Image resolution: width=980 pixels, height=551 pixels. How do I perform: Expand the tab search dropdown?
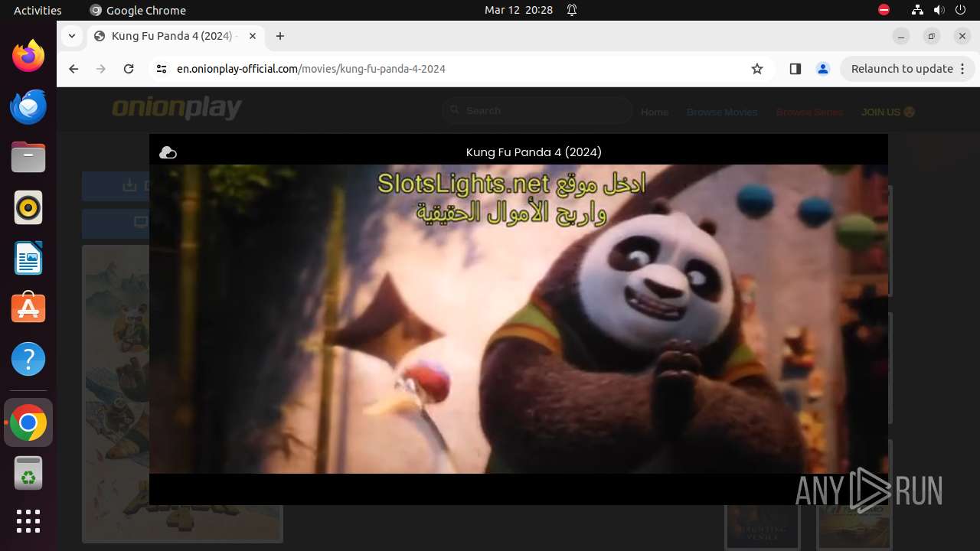pyautogui.click(x=71, y=36)
